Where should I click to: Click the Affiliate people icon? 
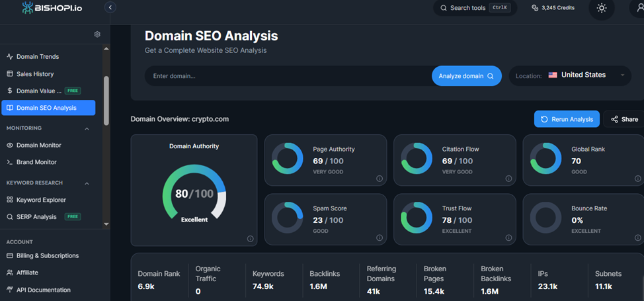point(10,273)
